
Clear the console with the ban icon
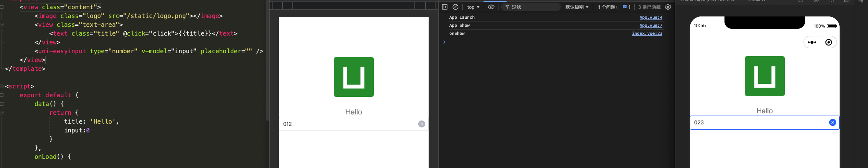[x=455, y=7]
